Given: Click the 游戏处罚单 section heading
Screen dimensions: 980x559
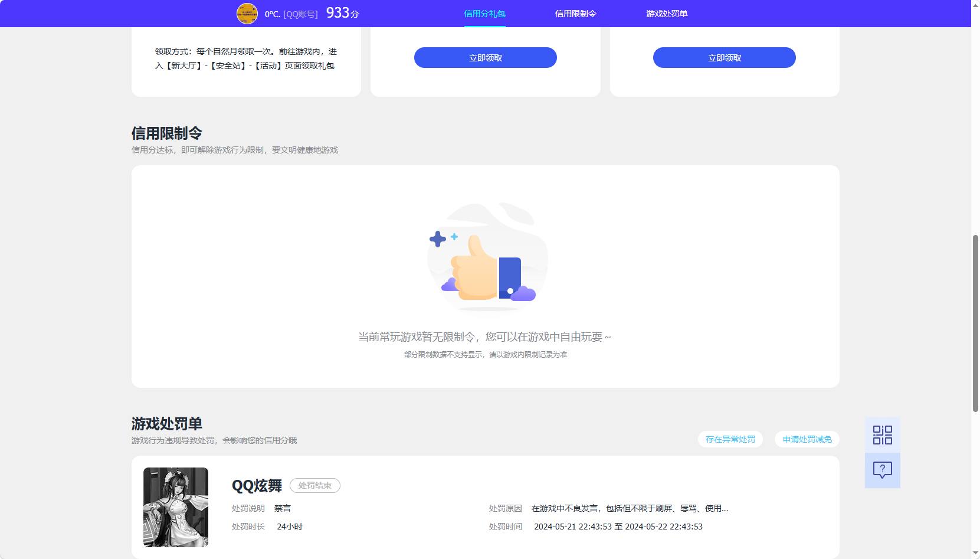Looking at the screenshot, I should (x=167, y=424).
